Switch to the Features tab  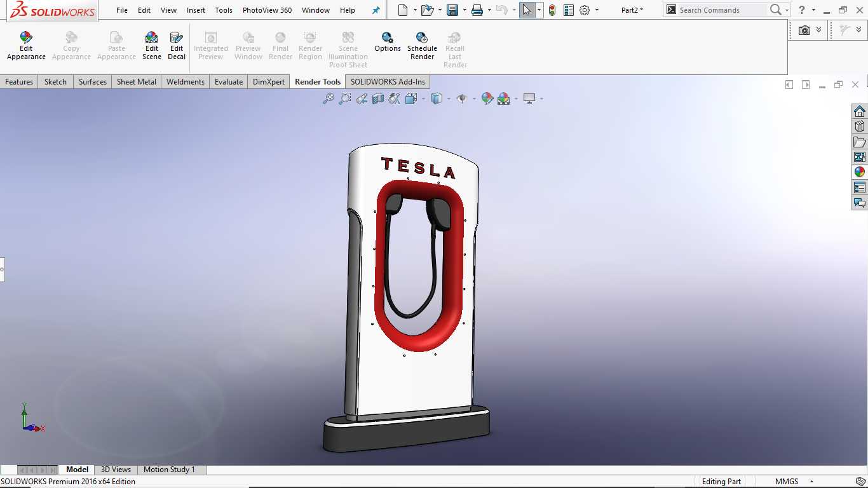click(x=19, y=82)
